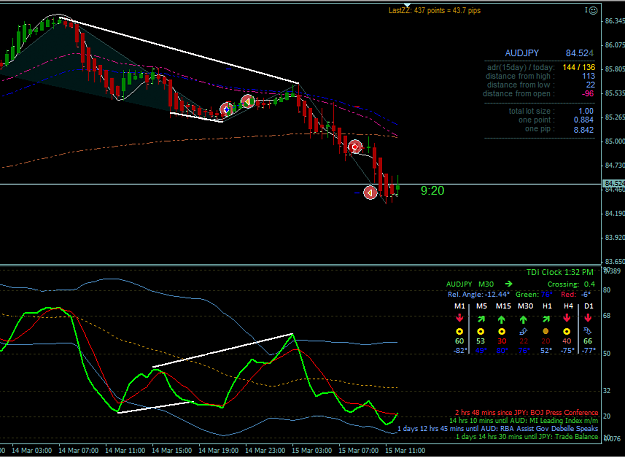This screenshot has width=625, height=458.
Task: Click the one pip value 8.842
Action: pos(584,130)
